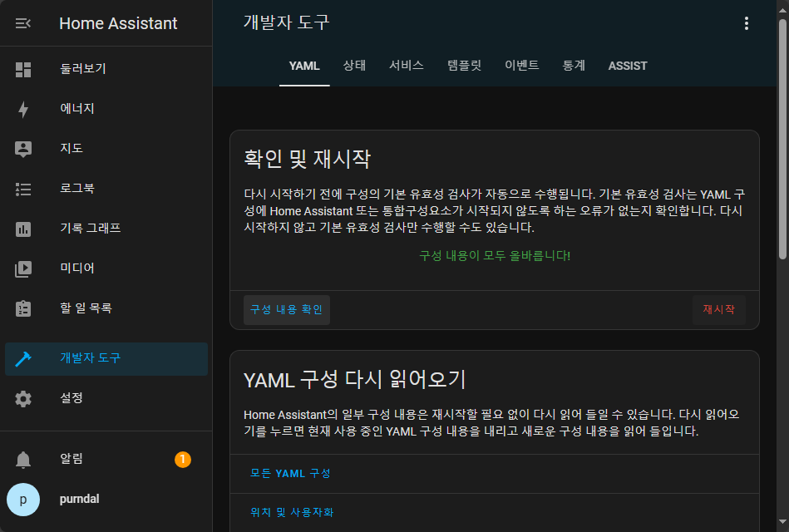789x532 pixels.
Task: Open the 지도 map icon
Action: coord(23,149)
